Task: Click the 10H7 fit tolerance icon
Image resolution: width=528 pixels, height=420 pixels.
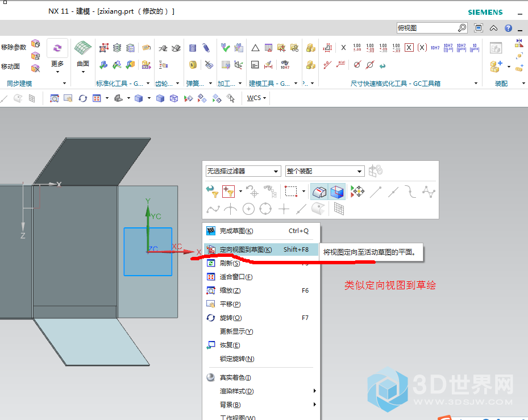Action: 435,48
